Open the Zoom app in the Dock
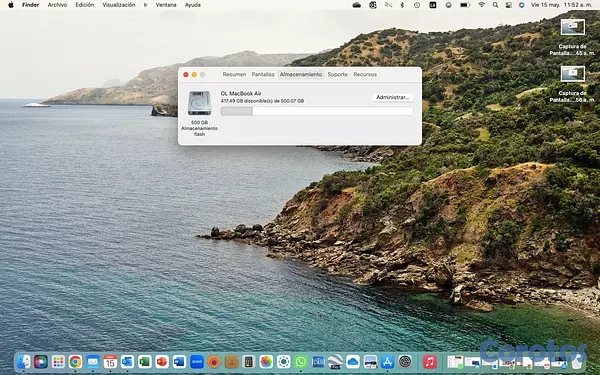 [x=197, y=361]
